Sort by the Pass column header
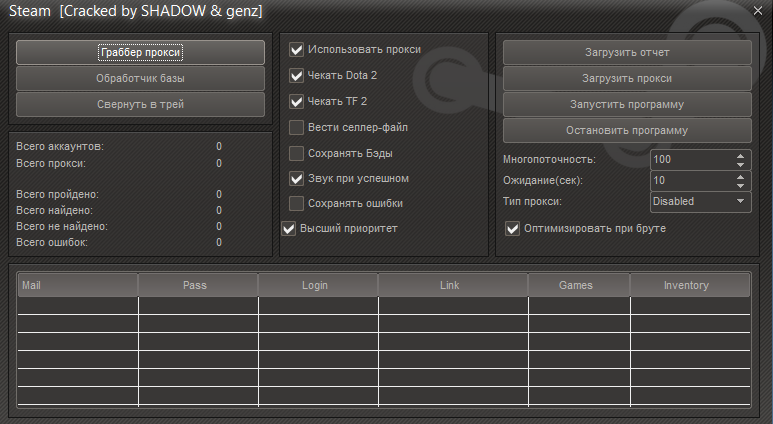This screenshot has height=424, width=773. tap(198, 285)
